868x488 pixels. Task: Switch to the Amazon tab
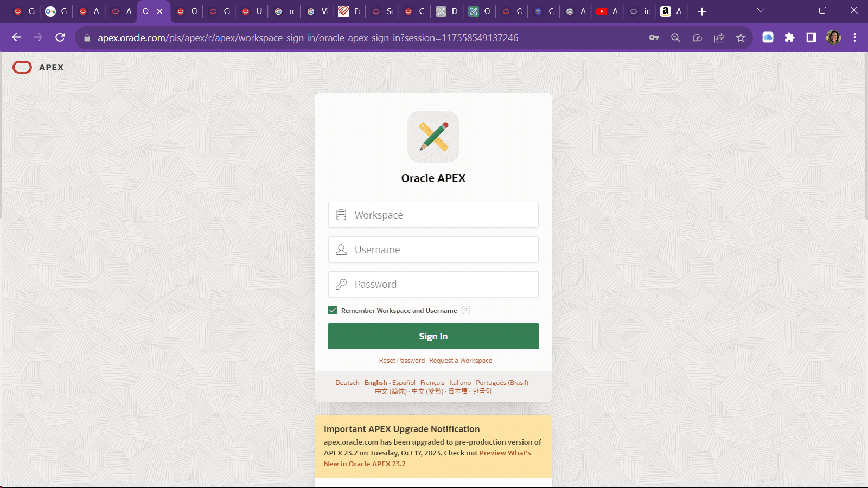[671, 11]
